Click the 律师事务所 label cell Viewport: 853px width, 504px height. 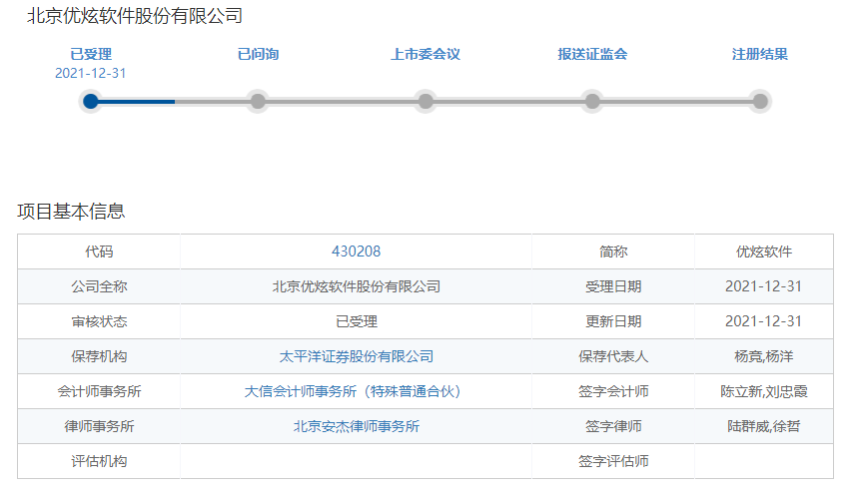pos(99,426)
